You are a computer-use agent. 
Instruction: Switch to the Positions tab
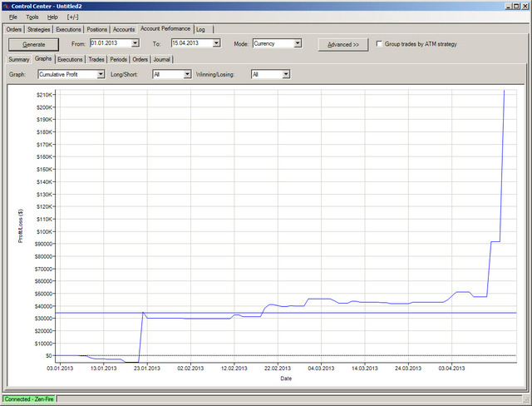pos(97,29)
